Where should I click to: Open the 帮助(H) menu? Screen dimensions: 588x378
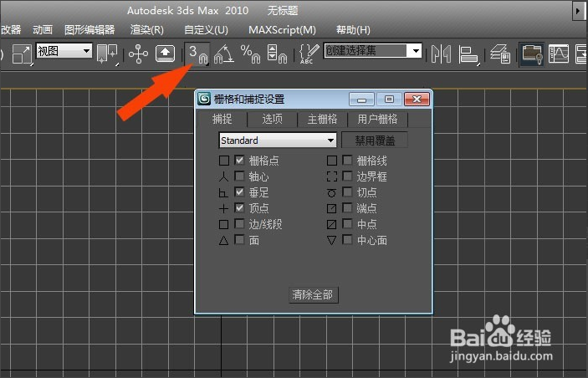coord(353,29)
